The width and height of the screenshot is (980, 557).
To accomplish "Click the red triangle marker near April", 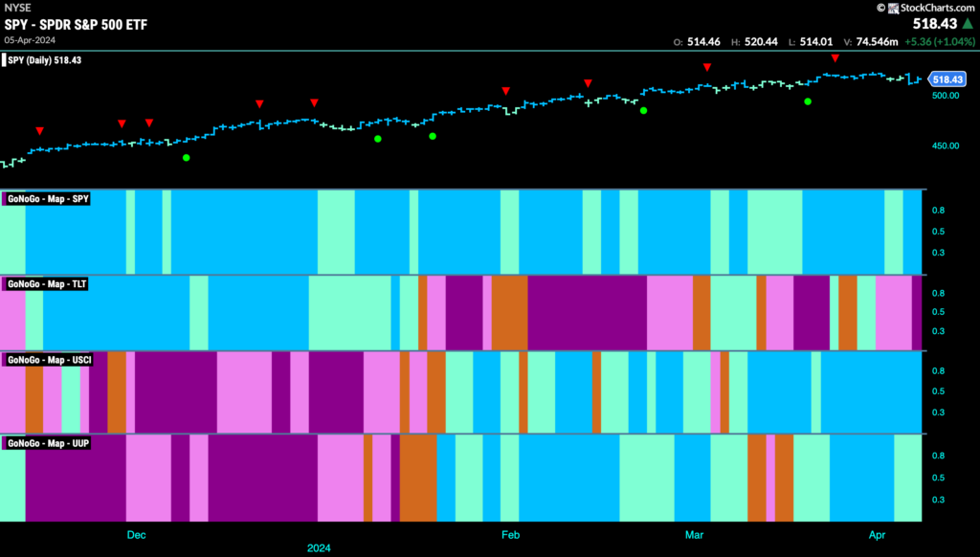I will [x=835, y=58].
